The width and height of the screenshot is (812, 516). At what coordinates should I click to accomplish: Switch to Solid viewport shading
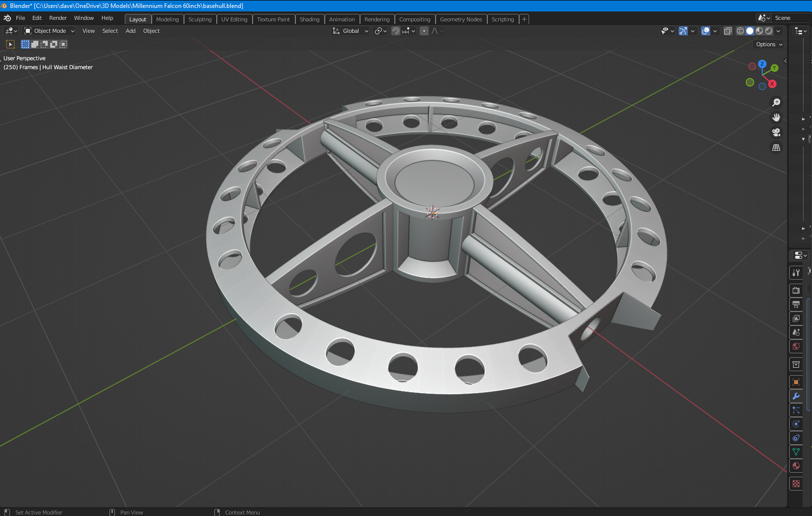tap(750, 31)
